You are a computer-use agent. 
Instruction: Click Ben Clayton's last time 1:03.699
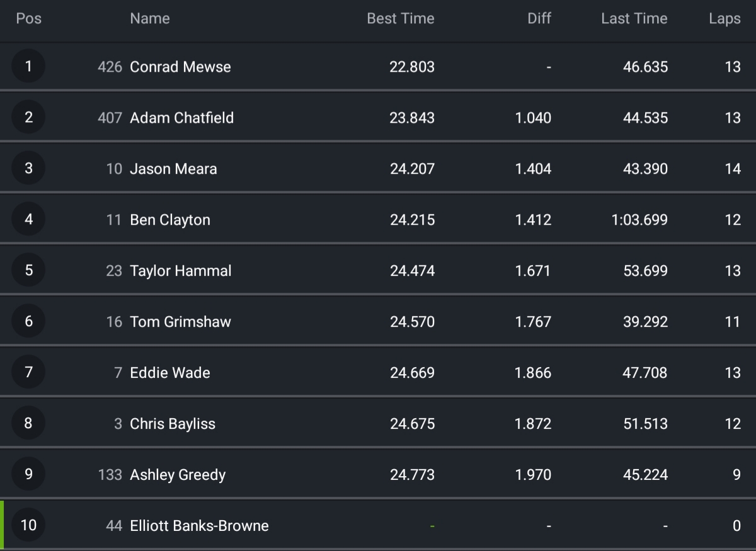pyautogui.click(x=639, y=220)
